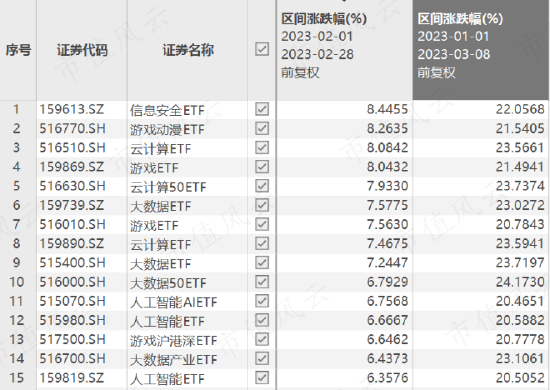Select security code 516010.SH

(x=72, y=224)
